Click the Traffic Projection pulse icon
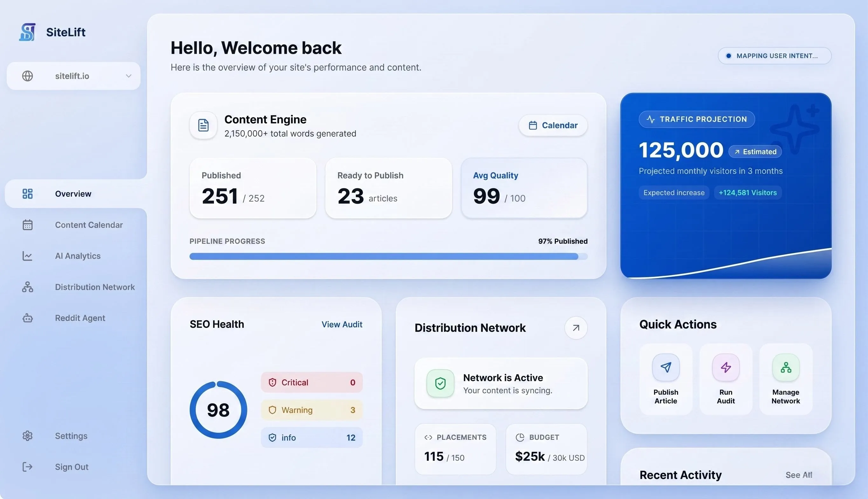 650,119
